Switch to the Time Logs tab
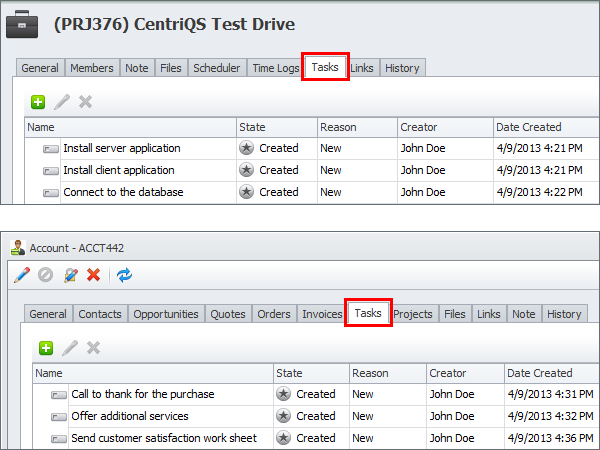600x450 pixels. point(276,68)
